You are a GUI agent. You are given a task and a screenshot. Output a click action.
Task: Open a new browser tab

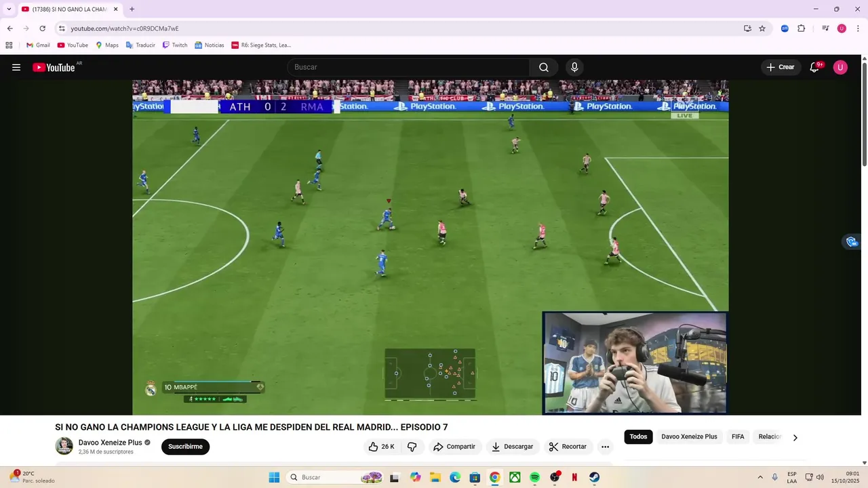point(132,9)
